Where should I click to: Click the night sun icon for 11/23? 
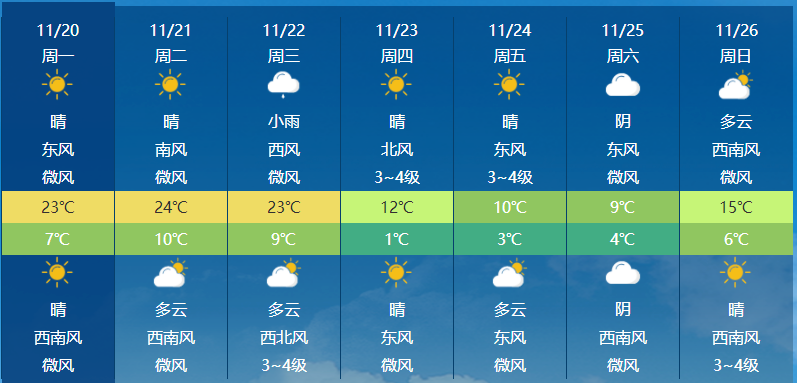pyautogui.click(x=396, y=273)
